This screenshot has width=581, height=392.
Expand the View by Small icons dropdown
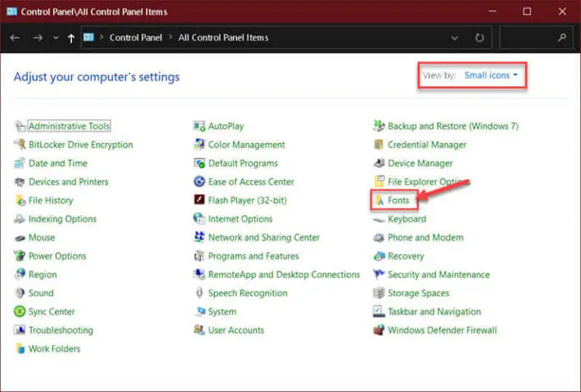(491, 75)
